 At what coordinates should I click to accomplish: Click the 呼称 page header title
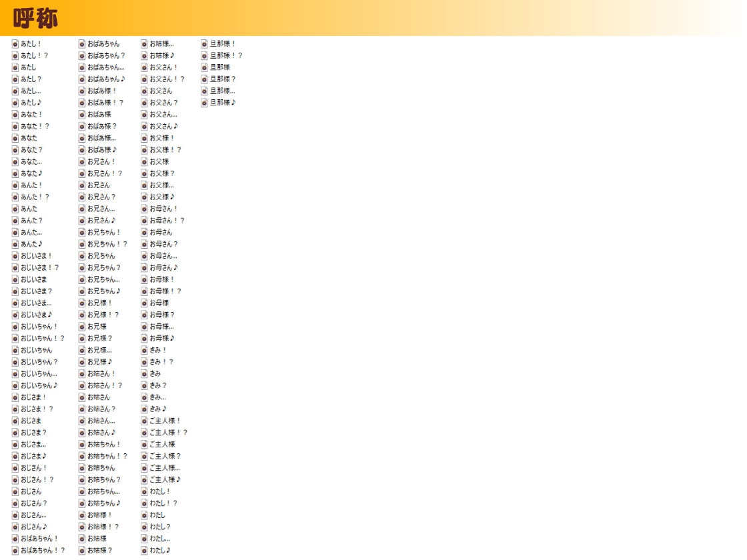click(x=35, y=18)
